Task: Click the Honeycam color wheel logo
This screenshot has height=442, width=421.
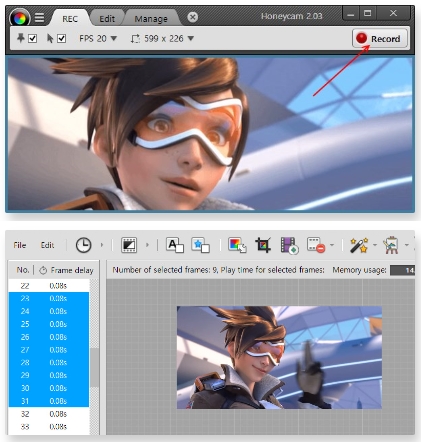Action: coord(20,17)
